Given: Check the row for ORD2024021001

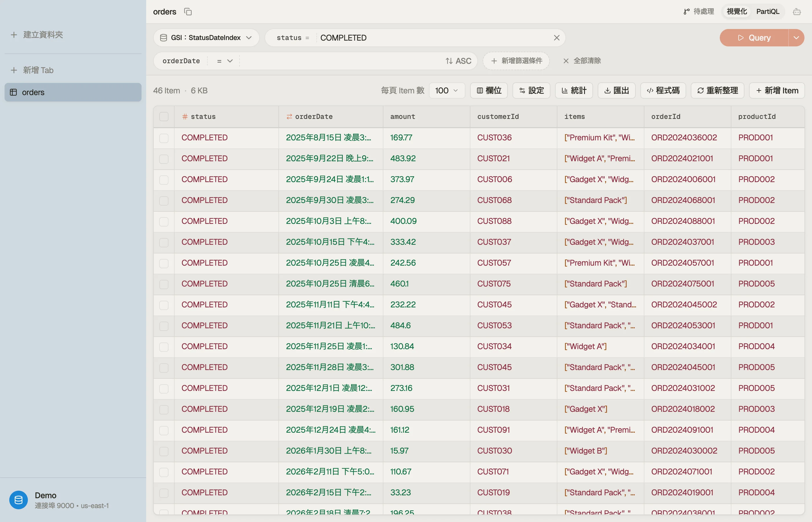Looking at the screenshot, I should pyautogui.click(x=164, y=159).
